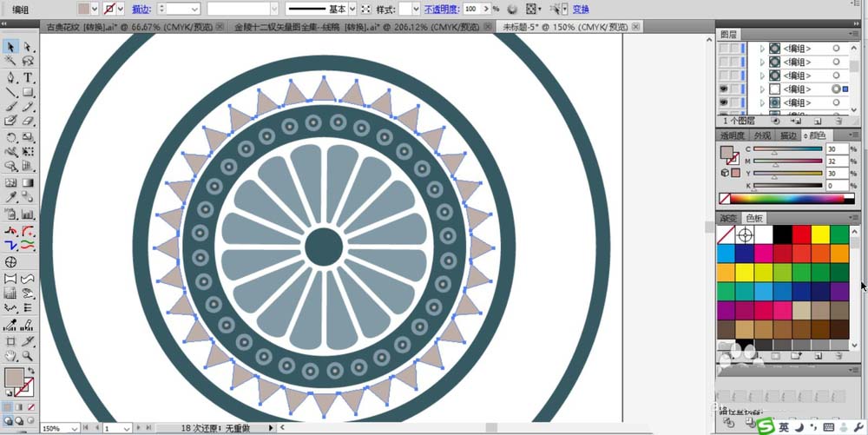Open the fill color dropdown arrow
Image resolution: width=868 pixels, height=435 pixels.
[94, 9]
